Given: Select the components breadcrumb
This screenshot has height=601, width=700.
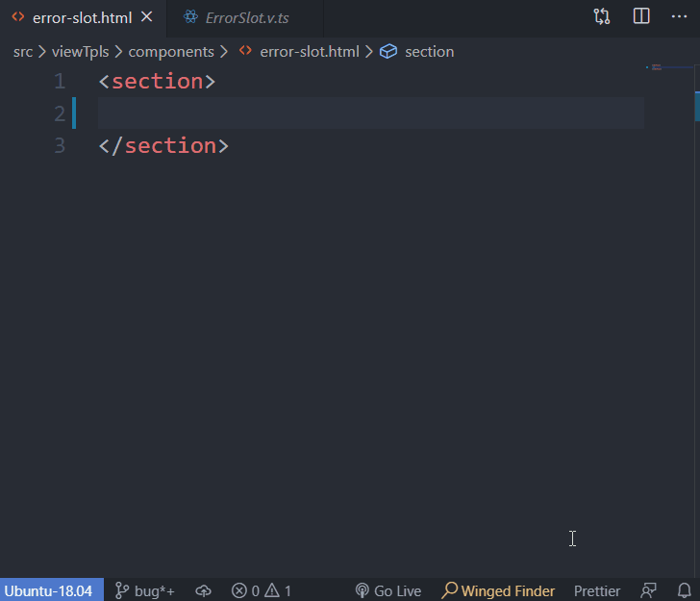Looking at the screenshot, I should (171, 52).
